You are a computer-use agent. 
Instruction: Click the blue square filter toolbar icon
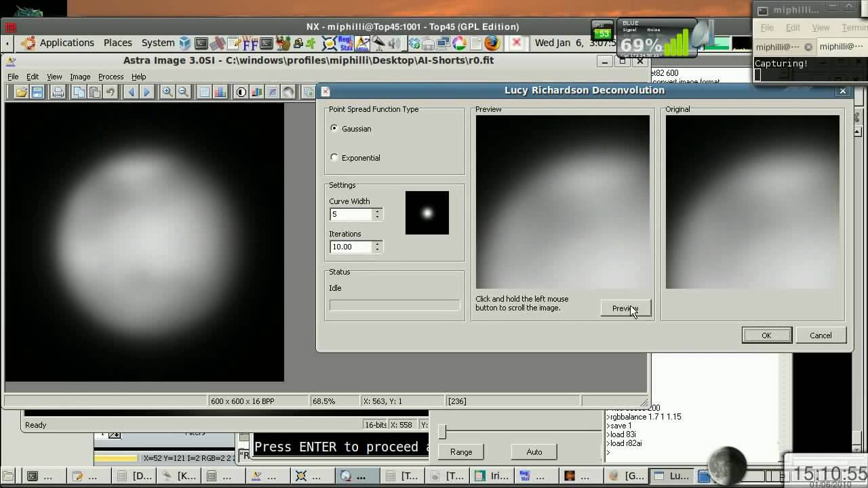click(273, 92)
